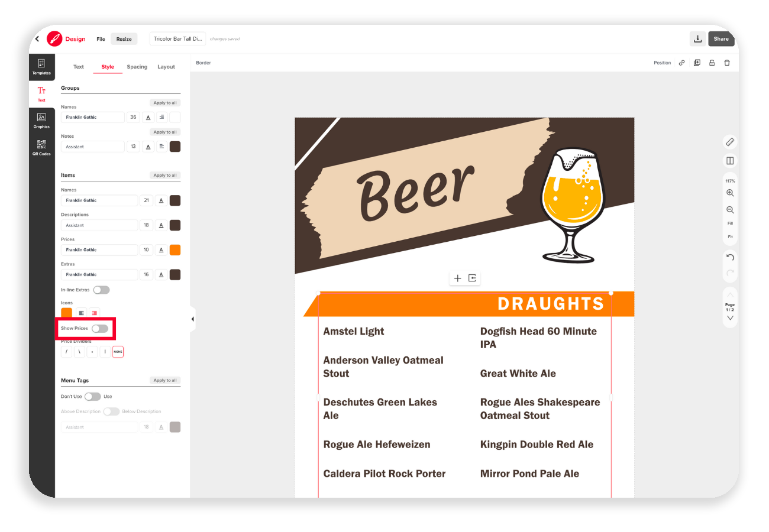
Task: Open text style for Items Prices
Action: (x=161, y=250)
